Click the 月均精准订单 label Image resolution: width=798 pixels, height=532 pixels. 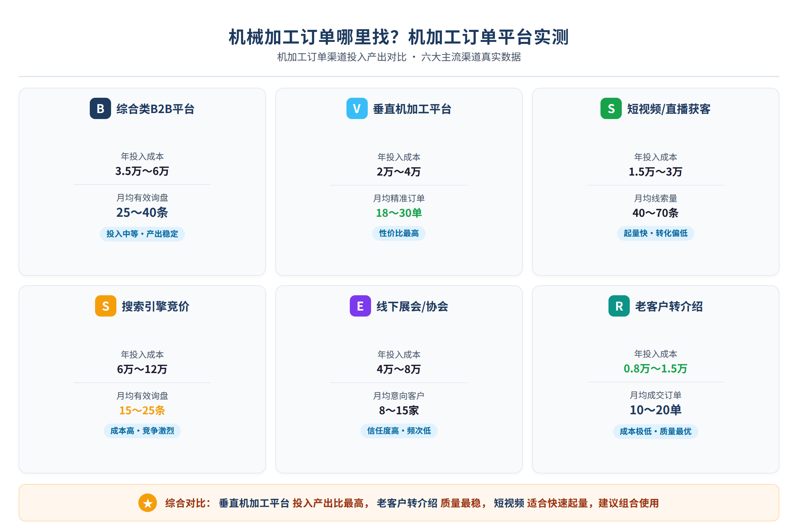click(x=399, y=198)
